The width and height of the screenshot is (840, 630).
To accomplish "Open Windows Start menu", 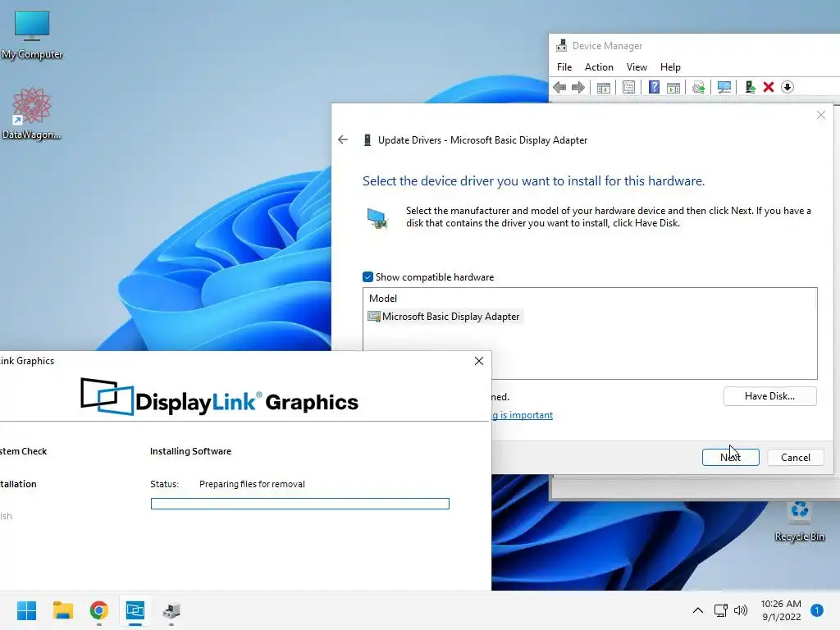I will pyautogui.click(x=27, y=610).
